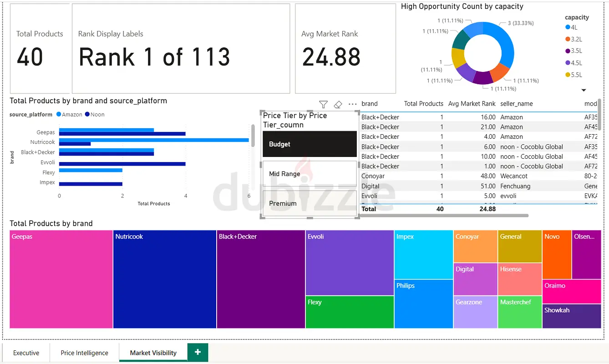Screen dimensions: 609x364
Task: Select the Geepas treemap tile
Action: pos(61,279)
